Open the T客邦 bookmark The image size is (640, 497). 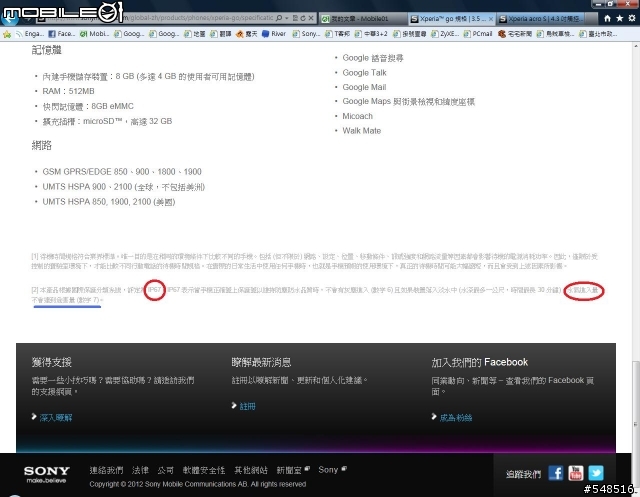(x=337, y=34)
